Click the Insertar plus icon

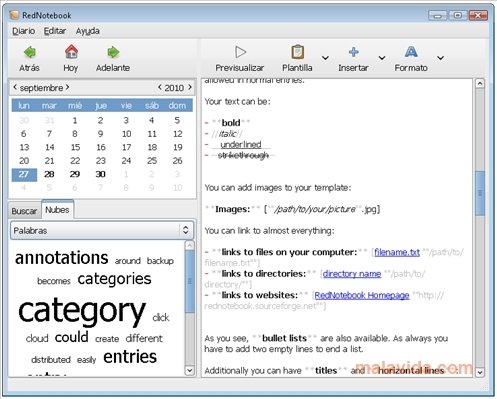354,52
